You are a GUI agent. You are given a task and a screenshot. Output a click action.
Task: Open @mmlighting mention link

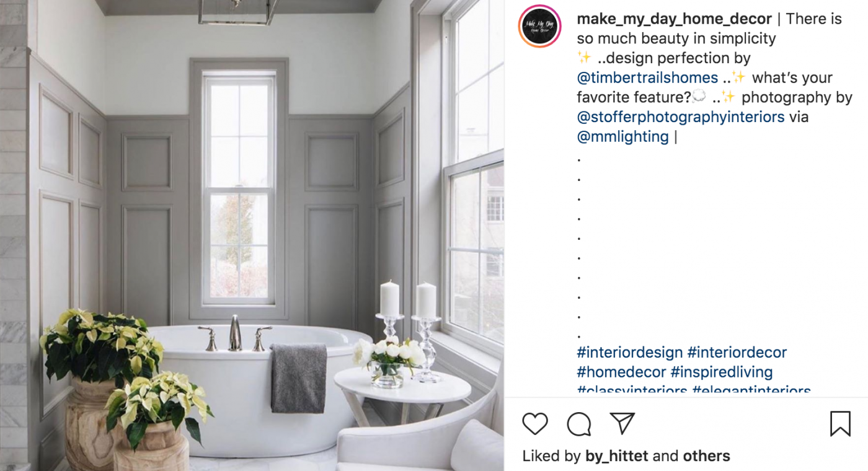point(622,136)
